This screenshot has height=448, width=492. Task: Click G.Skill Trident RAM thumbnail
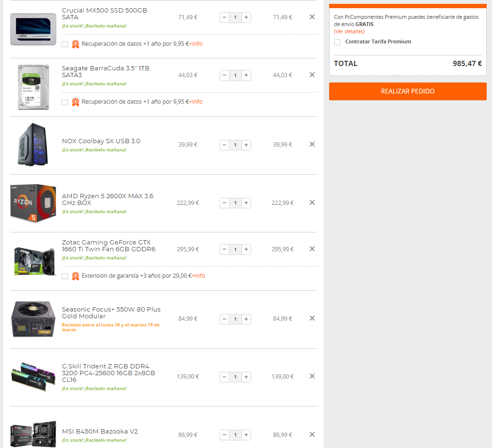click(33, 377)
